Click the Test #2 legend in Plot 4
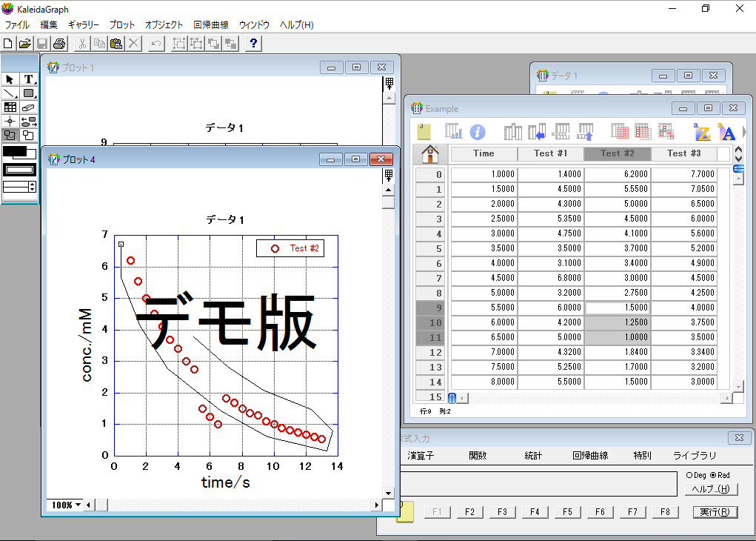The width and height of the screenshot is (756, 541). coord(290,248)
